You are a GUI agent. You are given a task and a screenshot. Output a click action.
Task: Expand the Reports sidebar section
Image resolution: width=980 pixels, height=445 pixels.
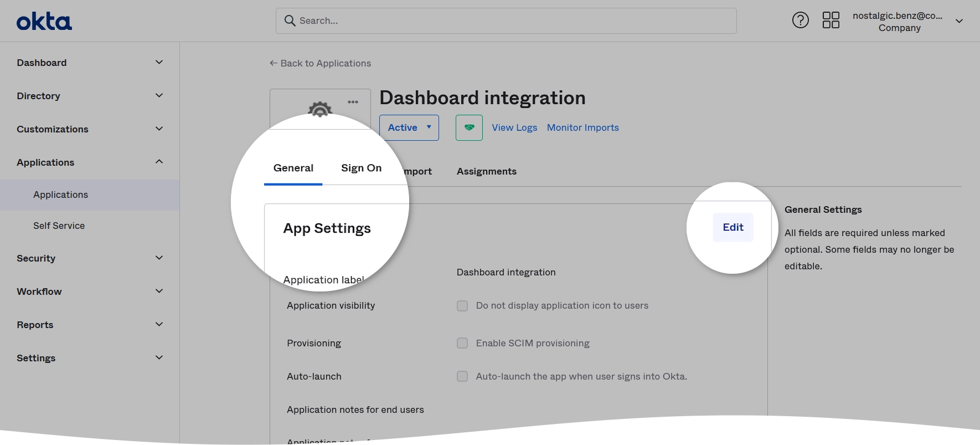click(90, 325)
